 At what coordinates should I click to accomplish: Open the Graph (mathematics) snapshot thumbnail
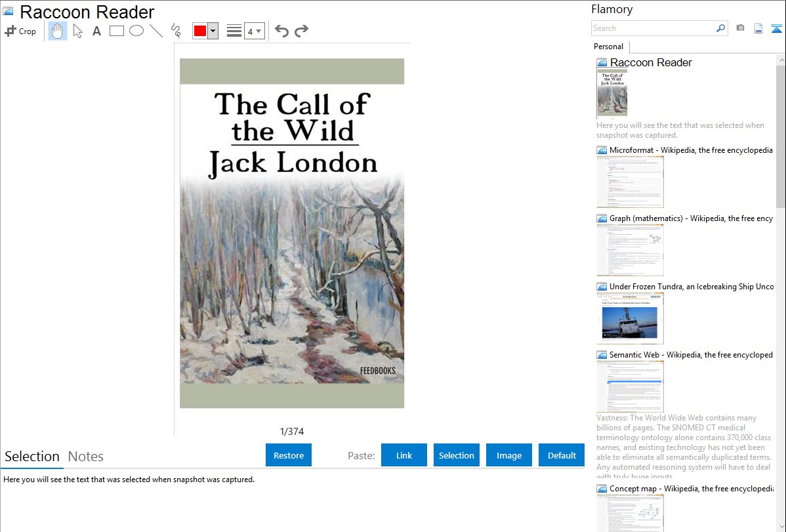point(630,250)
